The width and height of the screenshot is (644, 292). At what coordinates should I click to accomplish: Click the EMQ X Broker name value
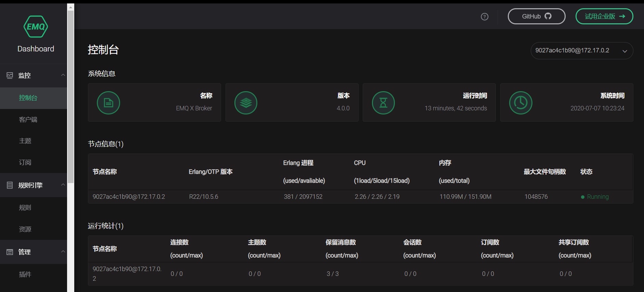coord(194,108)
